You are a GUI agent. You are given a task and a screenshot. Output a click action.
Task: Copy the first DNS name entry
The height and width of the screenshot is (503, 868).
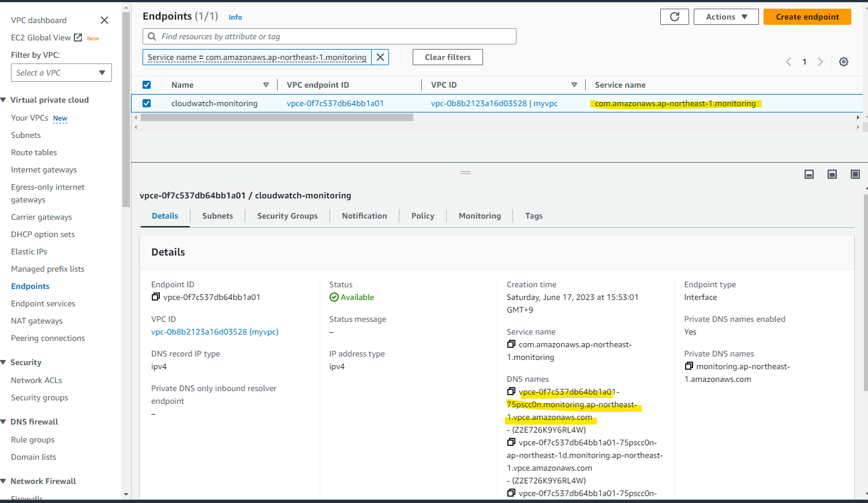pos(511,392)
